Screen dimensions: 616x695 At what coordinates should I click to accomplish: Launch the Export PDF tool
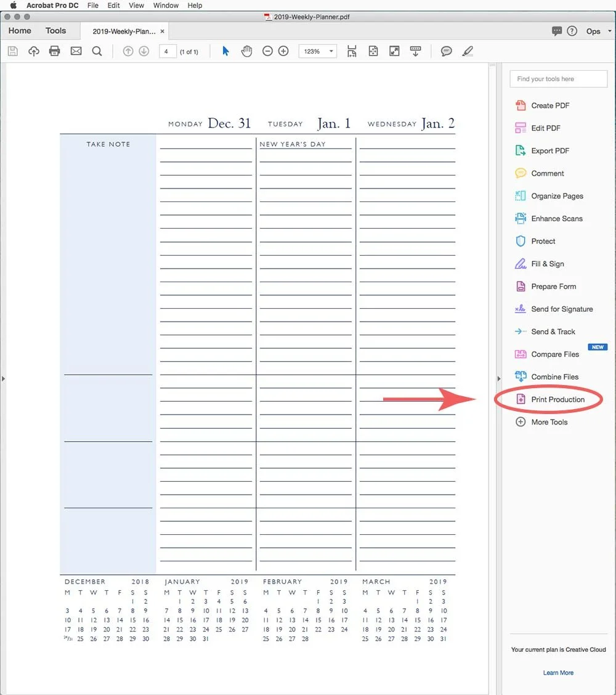point(550,150)
